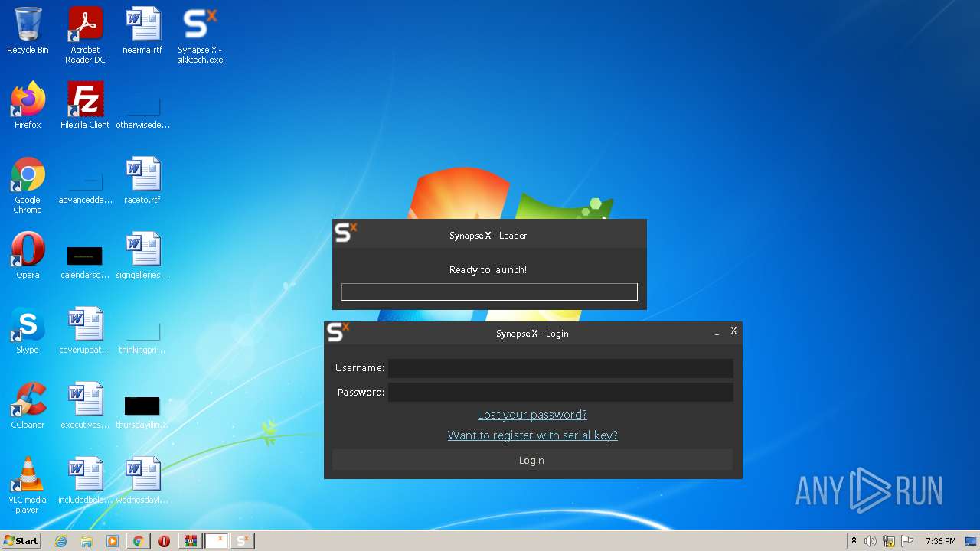Open Want to register with serial key link

point(532,435)
